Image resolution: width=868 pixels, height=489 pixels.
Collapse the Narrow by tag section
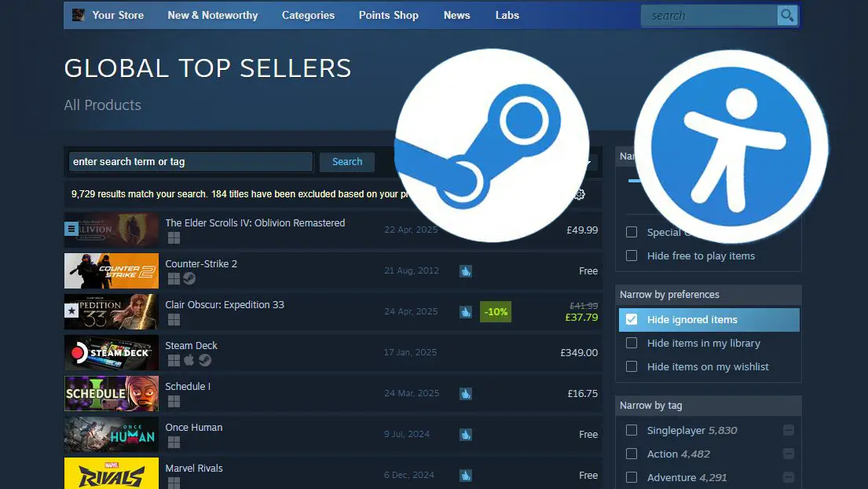(708, 406)
